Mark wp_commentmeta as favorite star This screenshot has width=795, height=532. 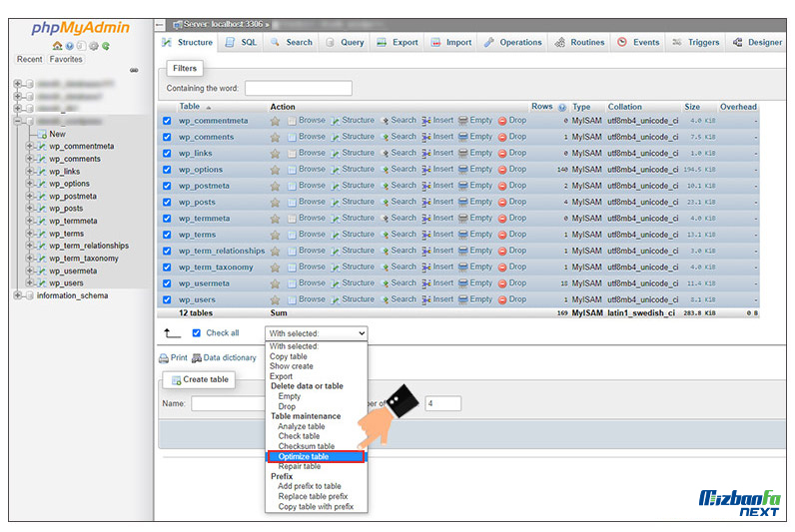coord(275,121)
